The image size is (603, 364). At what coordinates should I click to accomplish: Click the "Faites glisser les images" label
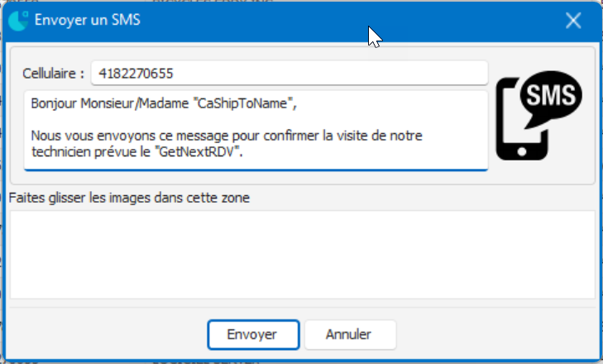click(128, 197)
